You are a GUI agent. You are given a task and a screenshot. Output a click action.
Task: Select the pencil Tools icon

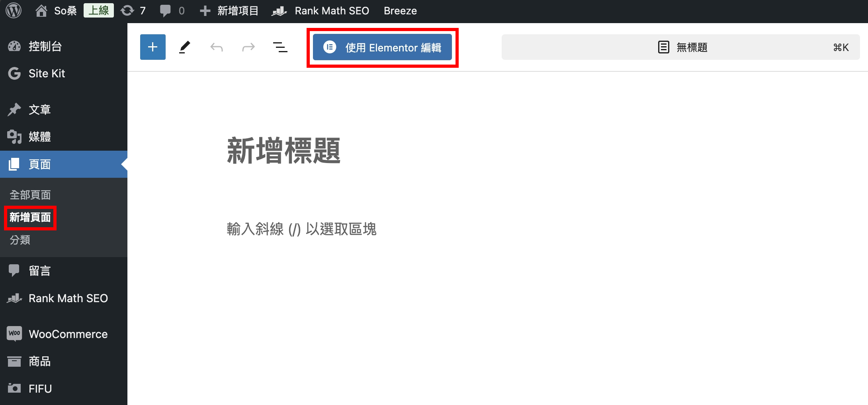pos(184,47)
